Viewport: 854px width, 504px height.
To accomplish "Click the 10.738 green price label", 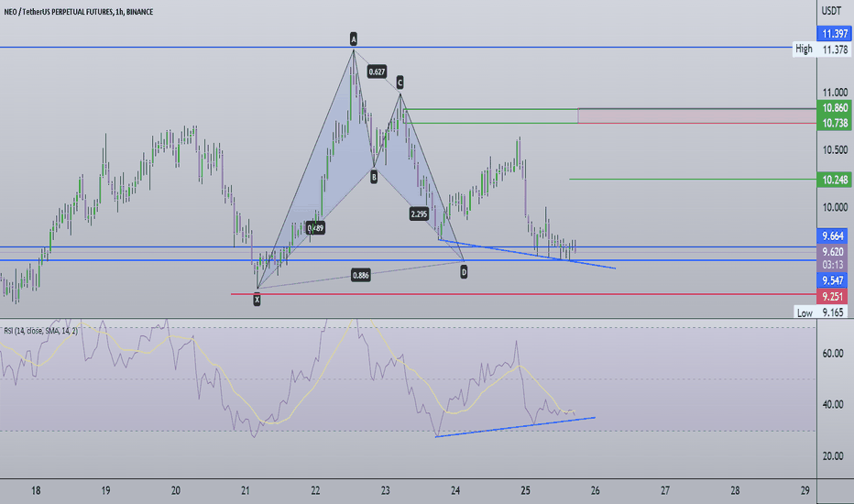I will (834, 123).
